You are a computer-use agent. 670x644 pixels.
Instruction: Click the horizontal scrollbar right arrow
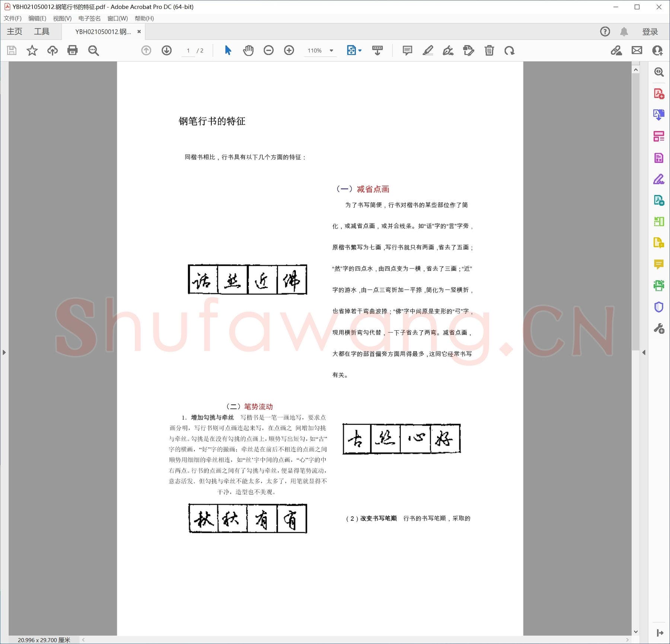click(628, 640)
